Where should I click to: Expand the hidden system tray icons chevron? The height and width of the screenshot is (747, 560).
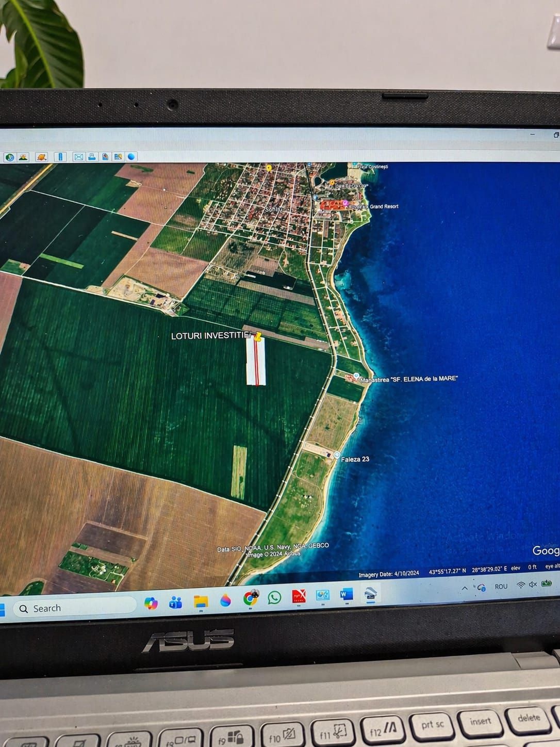tap(465, 588)
